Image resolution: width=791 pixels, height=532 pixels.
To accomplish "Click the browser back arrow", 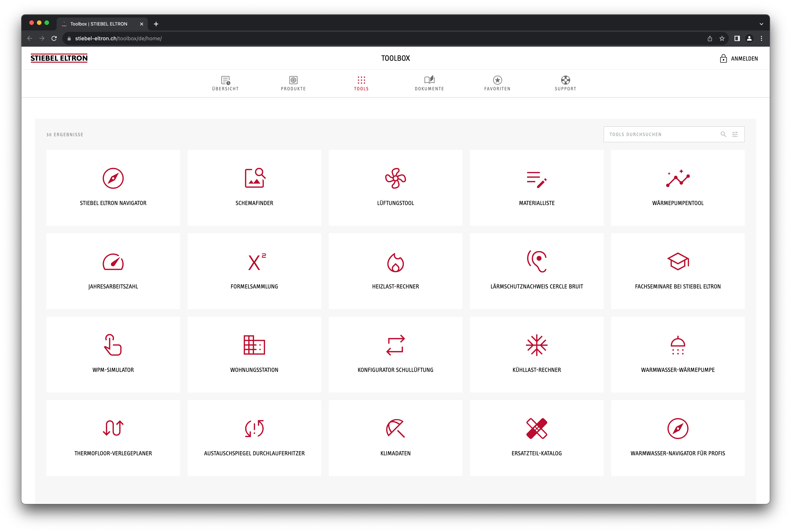I will [30, 38].
